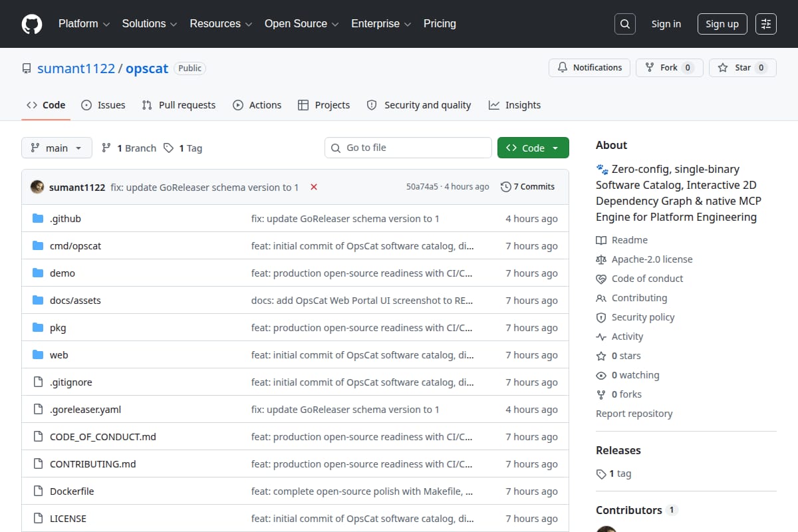Viewport: 798px width, 532px height.
Task: Click the Activity pulse icon
Action: 601,336
